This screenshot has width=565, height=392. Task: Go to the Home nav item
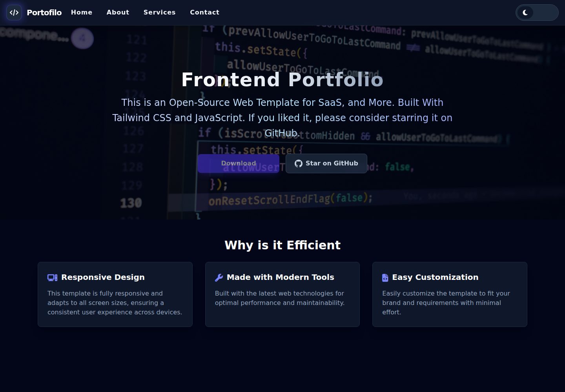click(82, 13)
